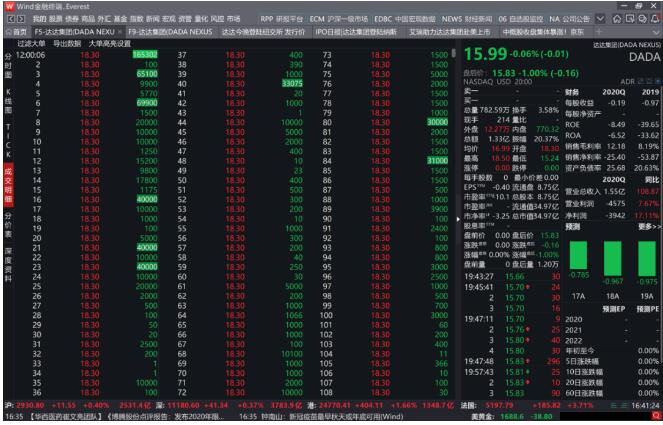
Task: Click the 17A forecast bar
Action: point(578,255)
